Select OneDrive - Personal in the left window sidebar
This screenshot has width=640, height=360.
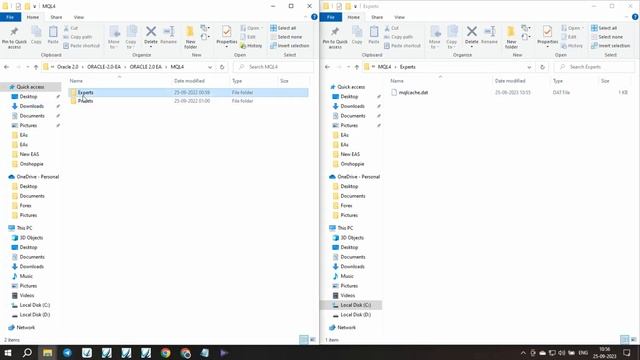click(x=38, y=177)
